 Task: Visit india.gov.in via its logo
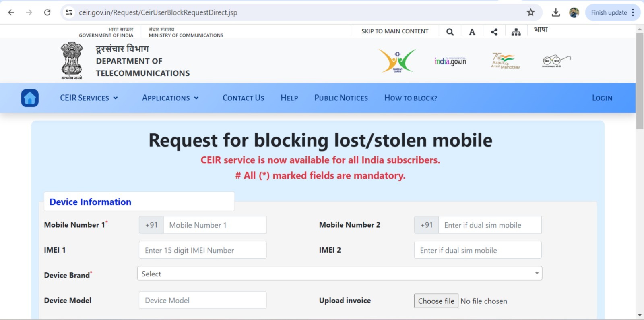[x=450, y=62]
